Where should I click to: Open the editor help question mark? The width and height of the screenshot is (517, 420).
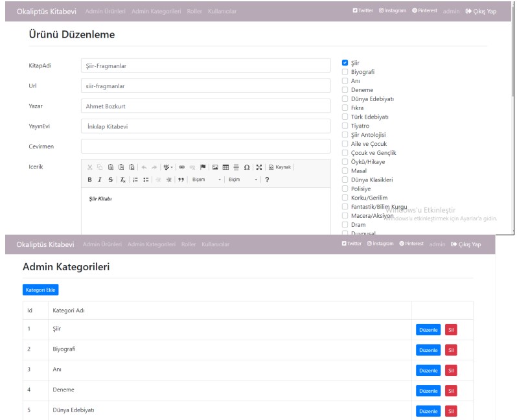pyautogui.click(x=267, y=180)
